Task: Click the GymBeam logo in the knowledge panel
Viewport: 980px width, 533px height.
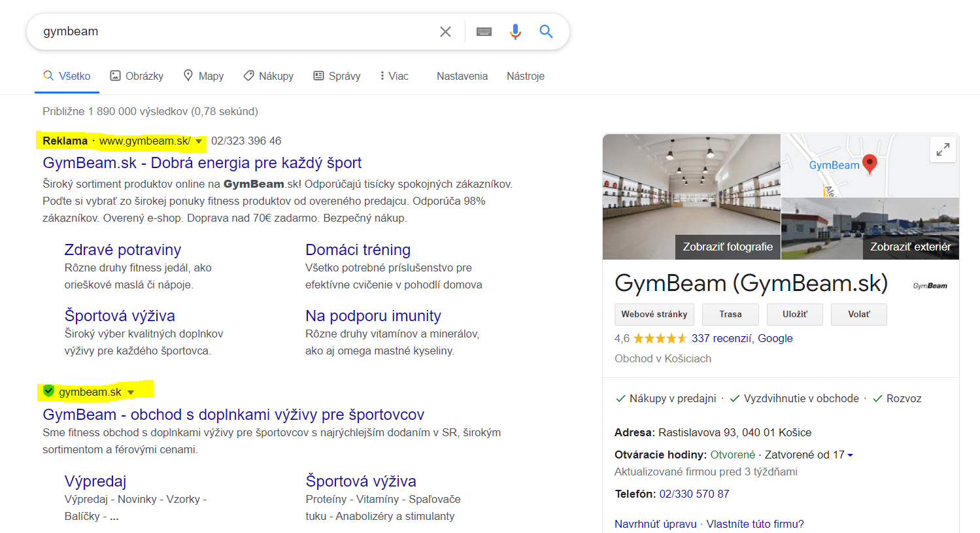Action: (x=930, y=286)
